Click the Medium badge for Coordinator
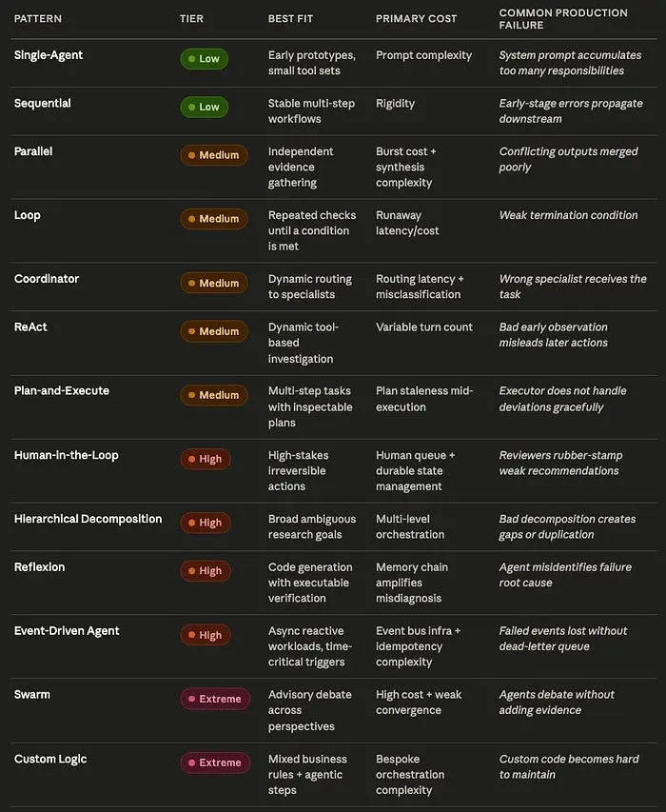Screen dimensions: 666x812 pos(214,284)
